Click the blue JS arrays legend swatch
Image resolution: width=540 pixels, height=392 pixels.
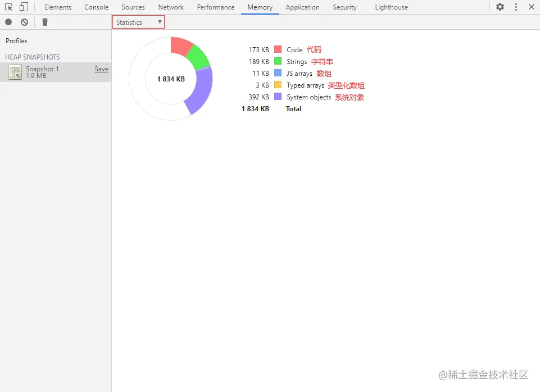[278, 73]
